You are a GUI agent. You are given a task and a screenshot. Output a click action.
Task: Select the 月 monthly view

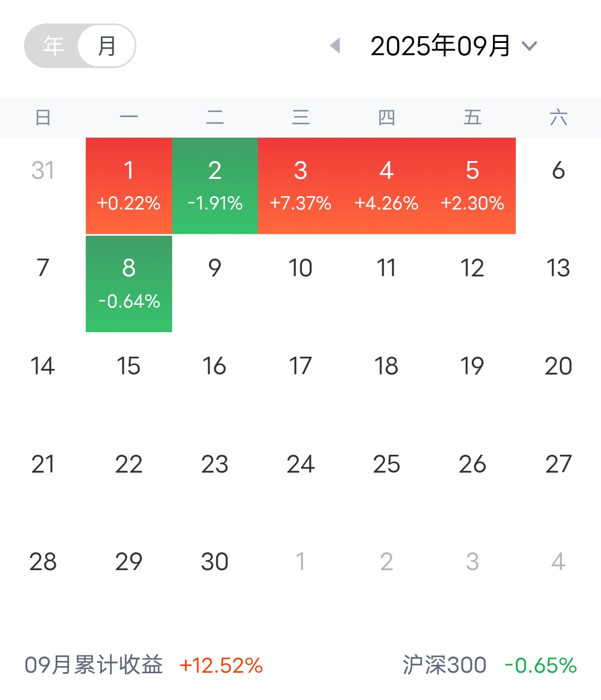click(x=107, y=46)
